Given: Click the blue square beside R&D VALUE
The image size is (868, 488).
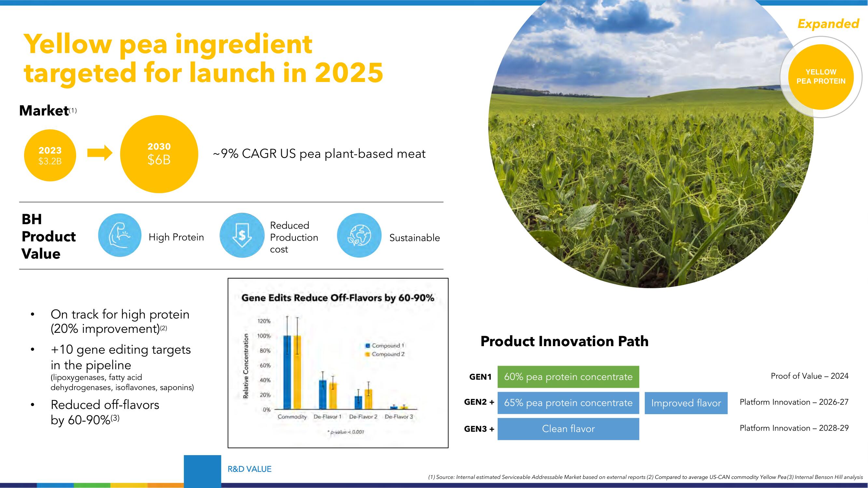Looking at the screenshot, I should click(x=202, y=471).
